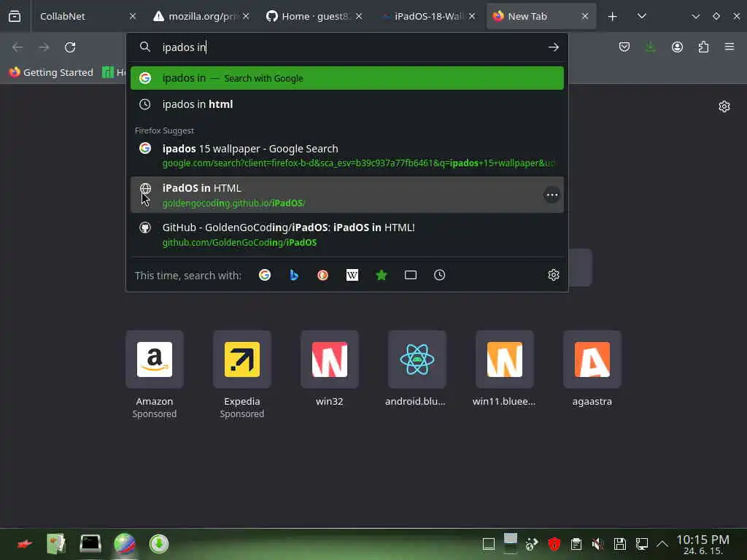The width and height of the screenshot is (747, 560).
Task: Launch the terminal from the taskbar
Action: click(90, 544)
